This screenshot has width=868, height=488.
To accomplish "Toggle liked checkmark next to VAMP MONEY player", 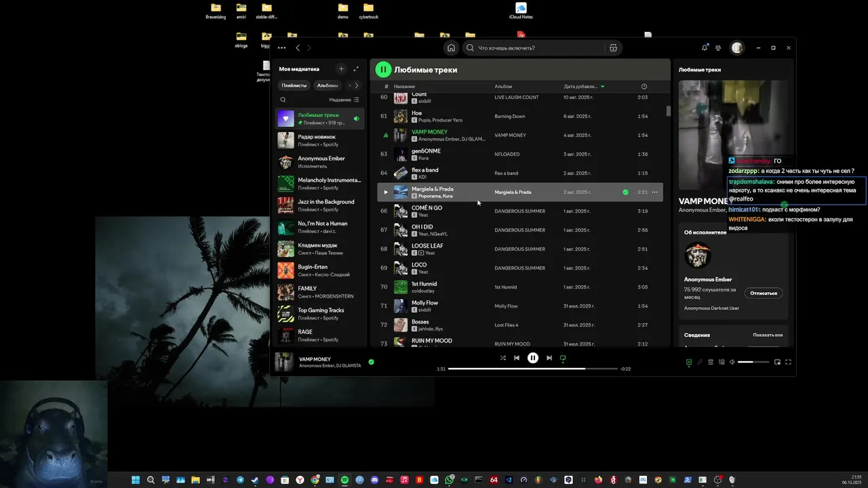I will [x=371, y=362].
